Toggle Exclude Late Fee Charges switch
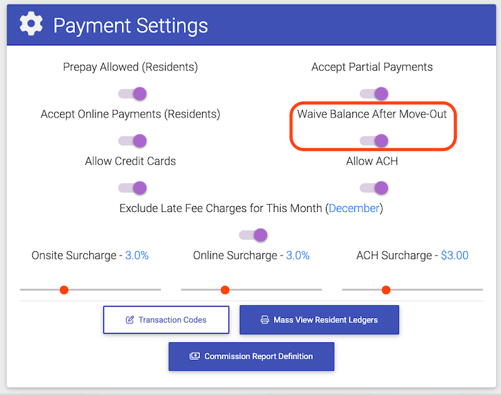The width and height of the screenshot is (501, 395). click(253, 235)
